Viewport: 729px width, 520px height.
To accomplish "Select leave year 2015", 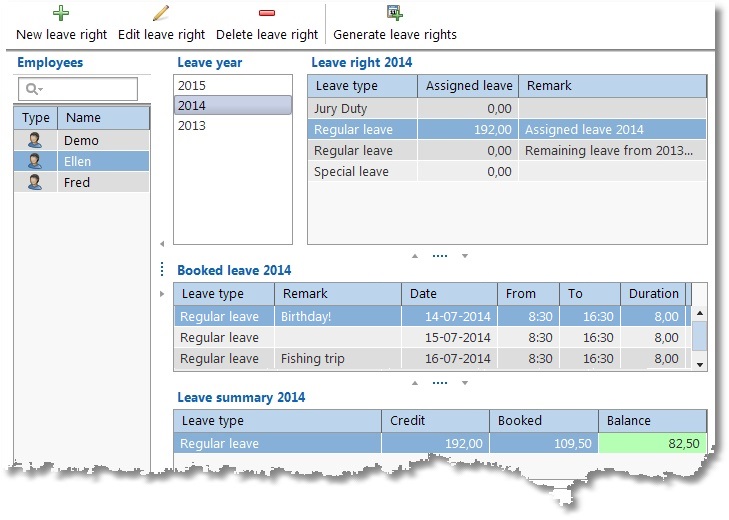I will [233, 86].
